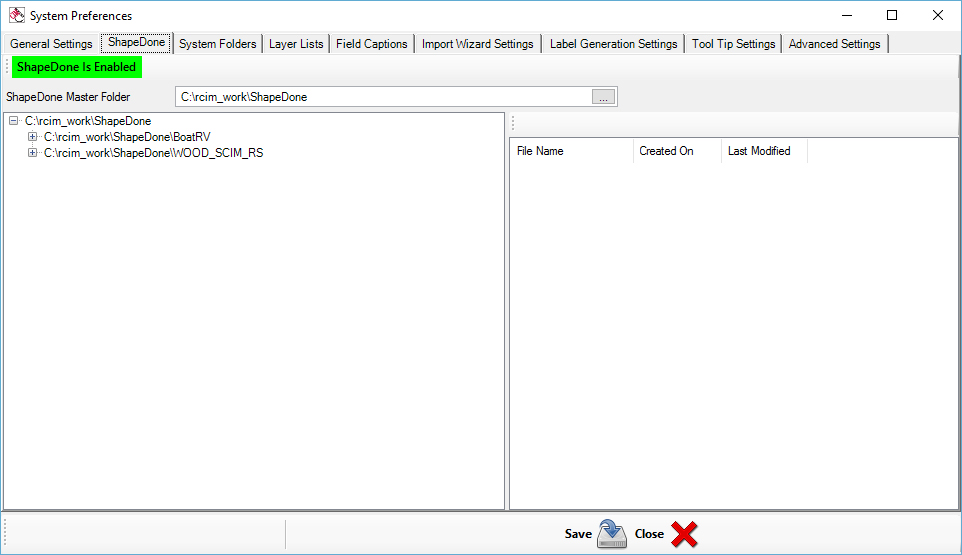Open the Layer Lists tab
This screenshot has width=962, height=555.
click(x=296, y=44)
